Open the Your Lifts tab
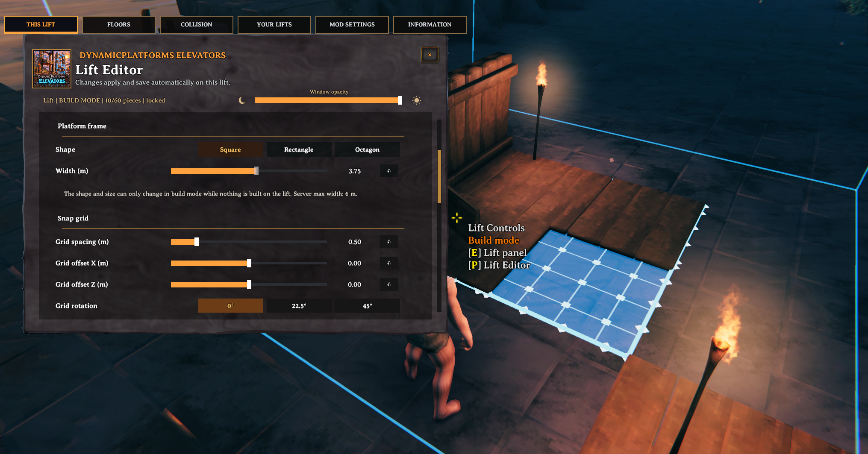This screenshot has height=454, width=868. [x=274, y=24]
